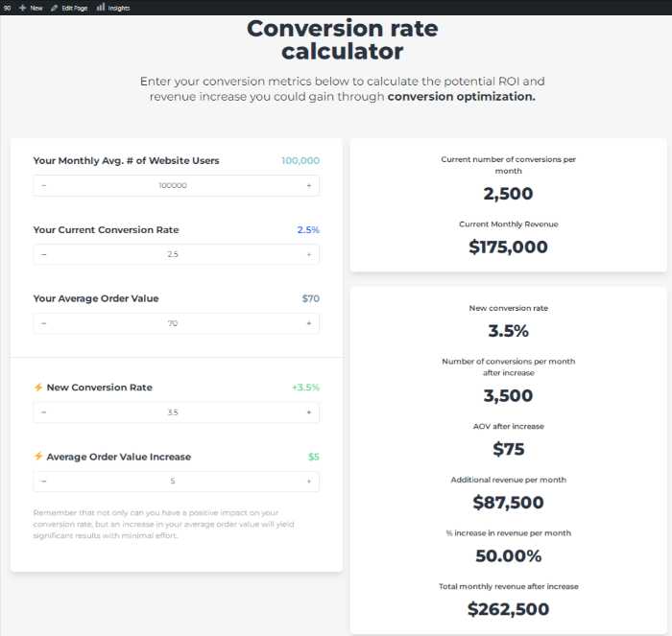Click the 'Total monthly revenue after increase' label

(x=508, y=586)
